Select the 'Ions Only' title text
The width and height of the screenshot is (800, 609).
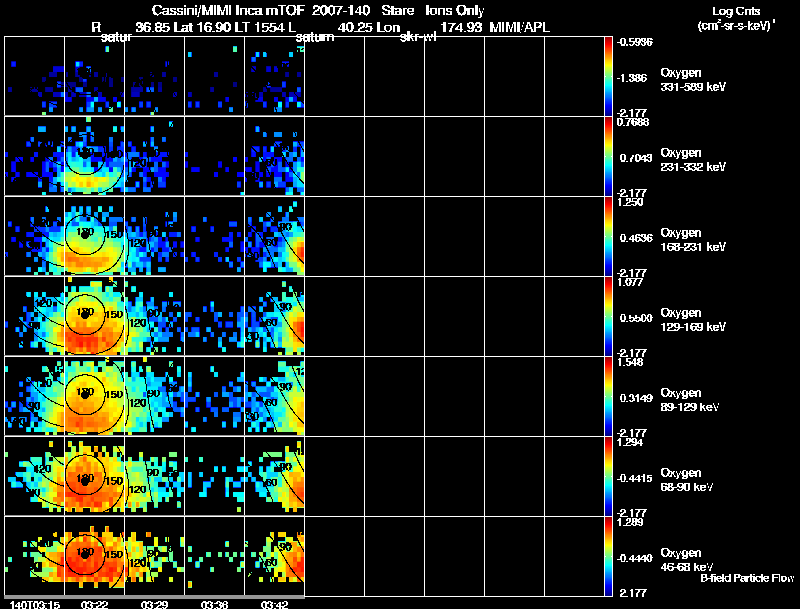[x=455, y=11]
